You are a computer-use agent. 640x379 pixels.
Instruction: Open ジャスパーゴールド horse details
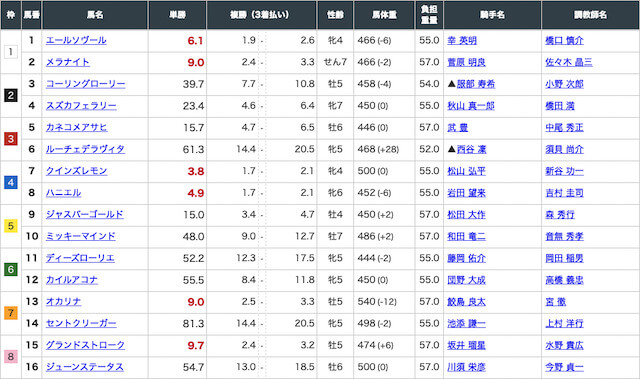coord(84,214)
